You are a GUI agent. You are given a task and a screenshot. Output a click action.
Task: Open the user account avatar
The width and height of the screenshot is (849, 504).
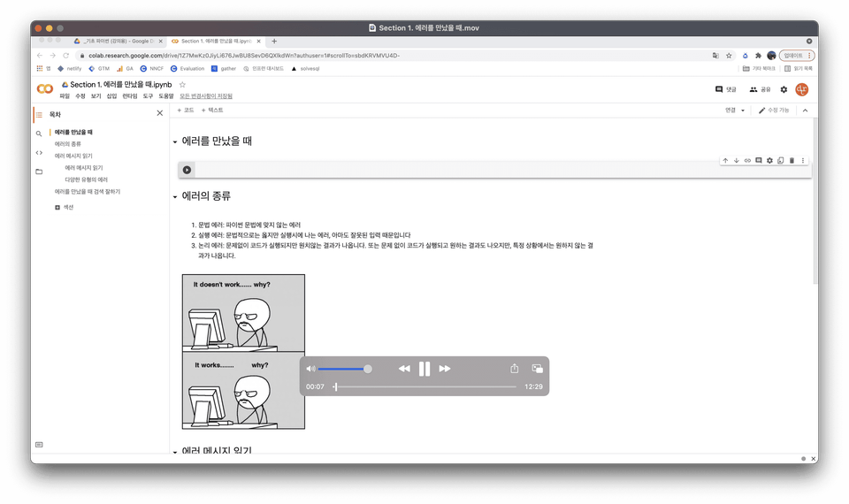pos(802,89)
